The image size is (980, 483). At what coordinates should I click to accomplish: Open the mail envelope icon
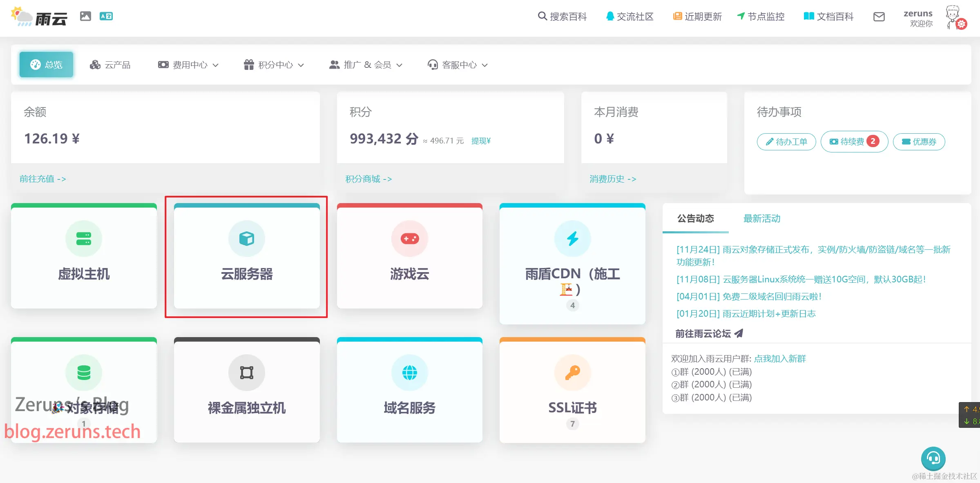(x=879, y=17)
